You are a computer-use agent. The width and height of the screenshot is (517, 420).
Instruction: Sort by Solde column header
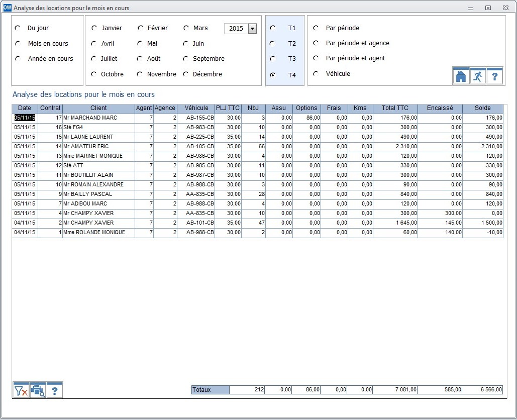pyautogui.click(x=483, y=108)
